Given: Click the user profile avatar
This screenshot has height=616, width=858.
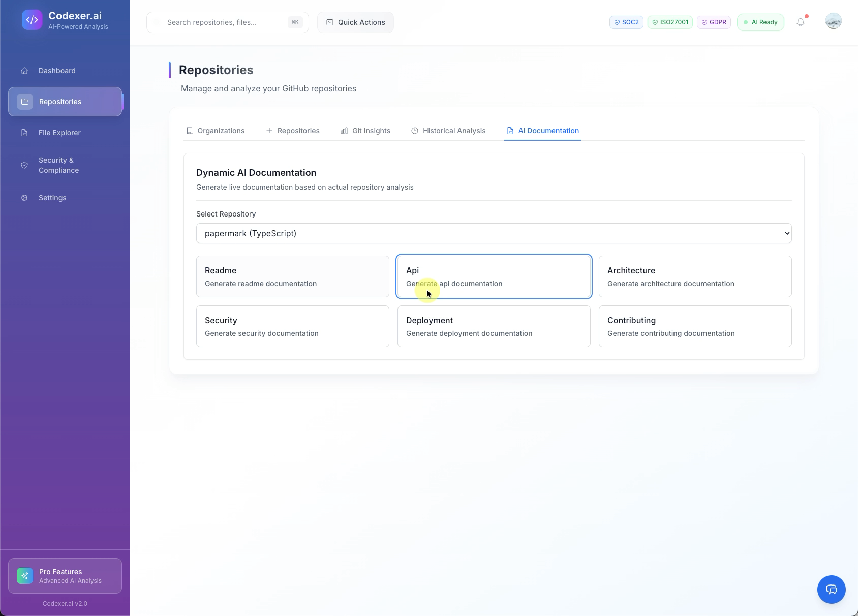Looking at the screenshot, I should (833, 21).
